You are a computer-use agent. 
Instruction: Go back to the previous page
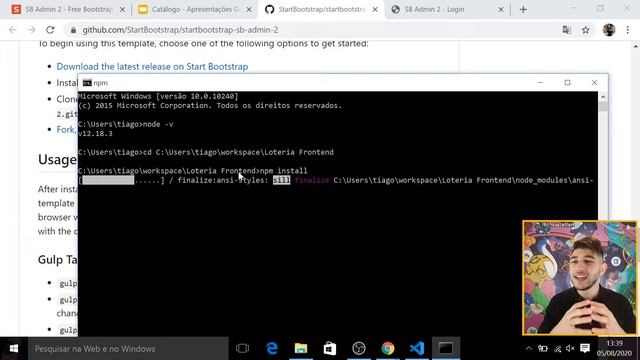(x=13, y=30)
